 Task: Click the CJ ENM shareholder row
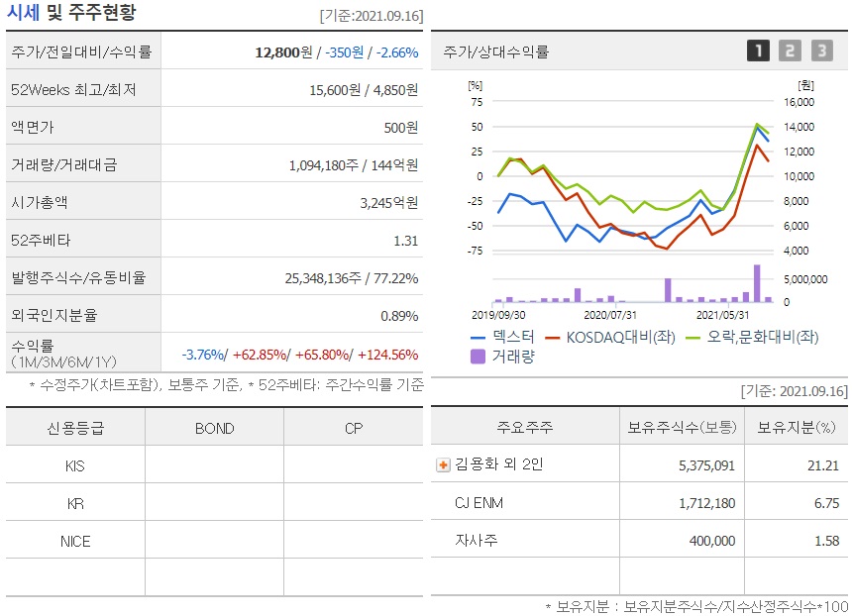(x=639, y=502)
